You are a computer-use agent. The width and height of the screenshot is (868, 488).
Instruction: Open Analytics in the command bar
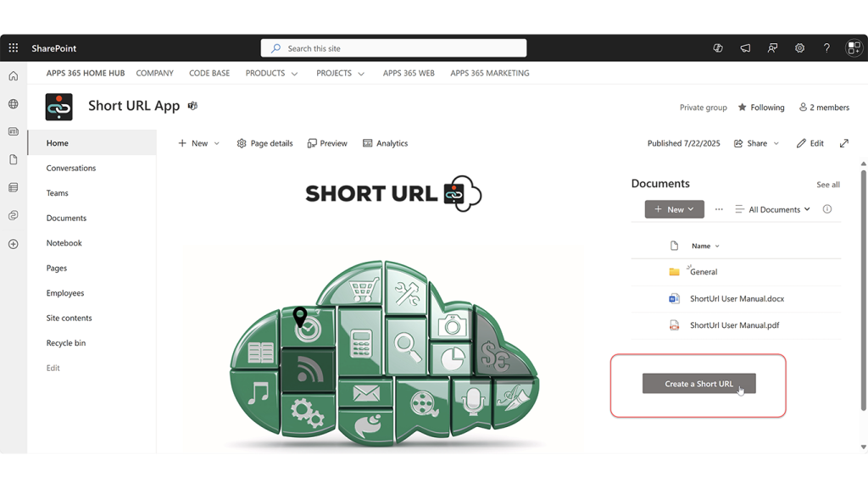click(386, 143)
